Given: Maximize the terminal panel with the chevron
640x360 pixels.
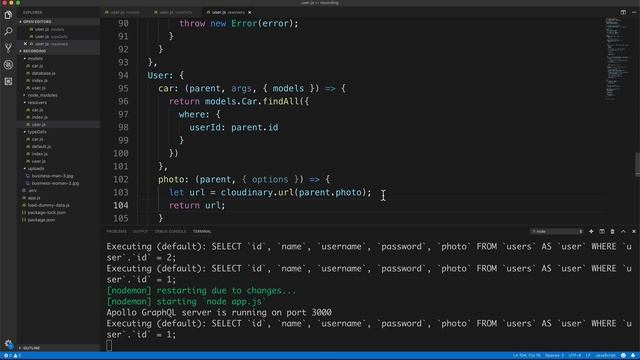Looking at the screenshot, I should tap(623, 231).
